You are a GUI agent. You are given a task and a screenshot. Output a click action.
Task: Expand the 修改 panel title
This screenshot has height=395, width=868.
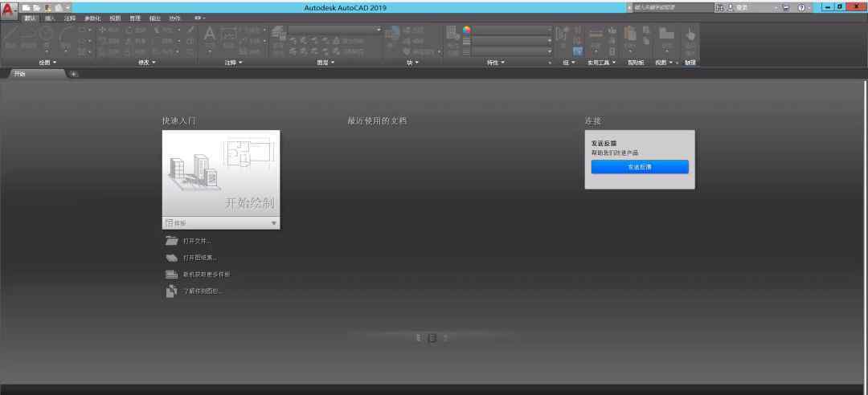coord(146,63)
